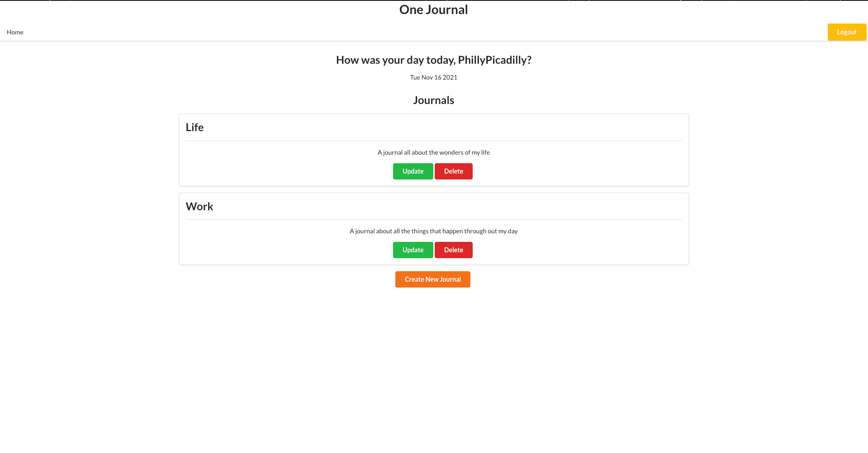This screenshot has height=453, width=868.
Task: Update the Work journal
Action: click(x=413, y=250)
